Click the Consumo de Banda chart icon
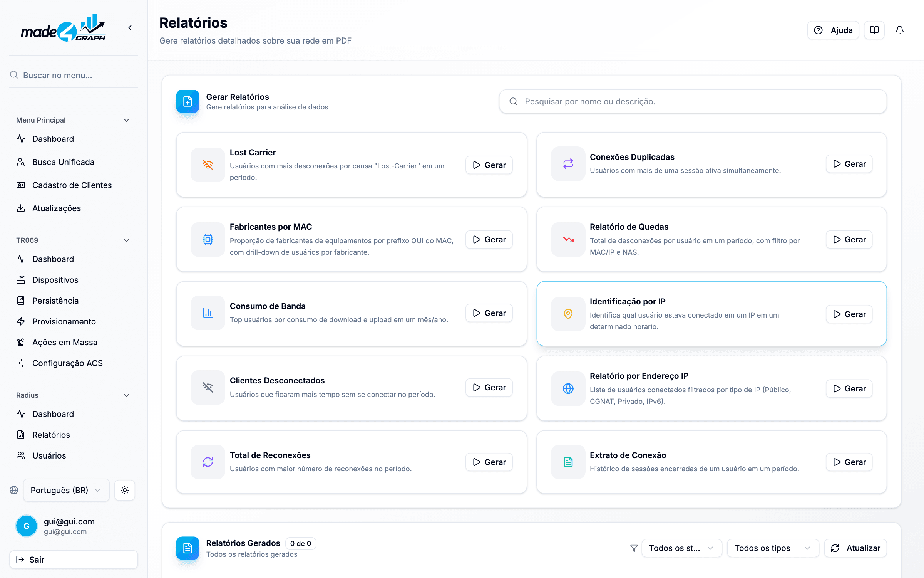The image size is (924, 578). click(x=208, y=313)
